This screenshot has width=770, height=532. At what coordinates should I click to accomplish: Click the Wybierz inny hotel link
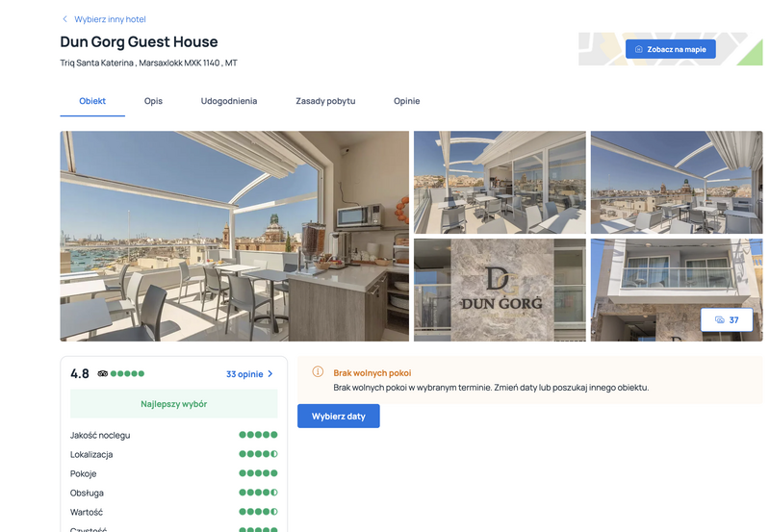click(110, 19)
